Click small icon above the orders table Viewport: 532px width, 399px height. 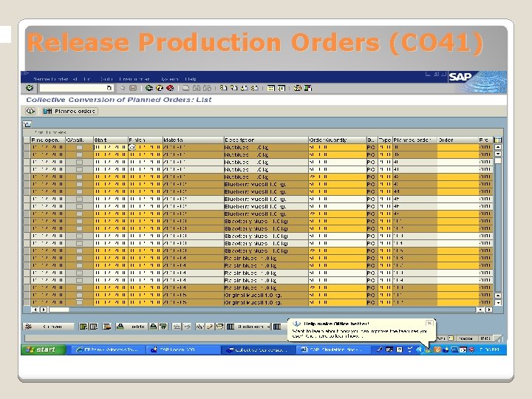point(27,124)
